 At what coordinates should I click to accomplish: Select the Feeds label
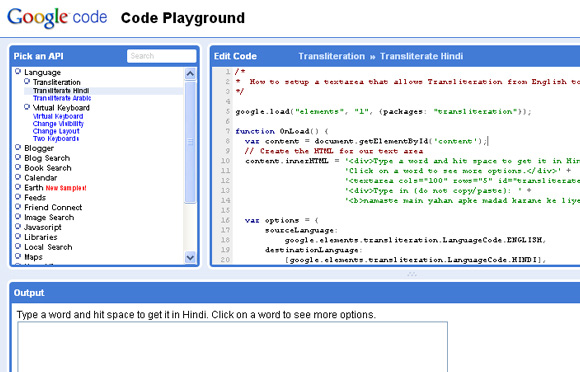tap(35, 198)
